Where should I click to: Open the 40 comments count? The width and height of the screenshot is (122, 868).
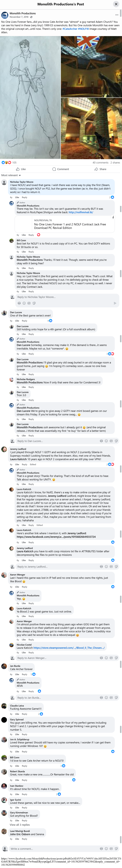click(100, 162)
